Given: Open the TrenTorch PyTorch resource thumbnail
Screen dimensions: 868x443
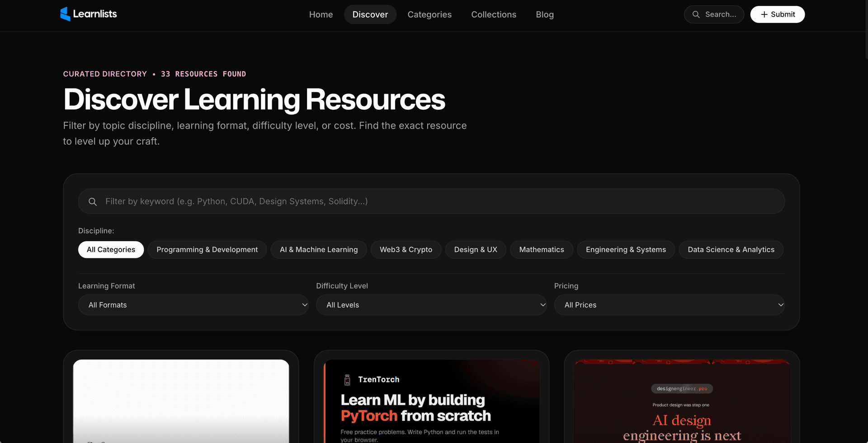Looking at the screenshot, I should point(432,401).
